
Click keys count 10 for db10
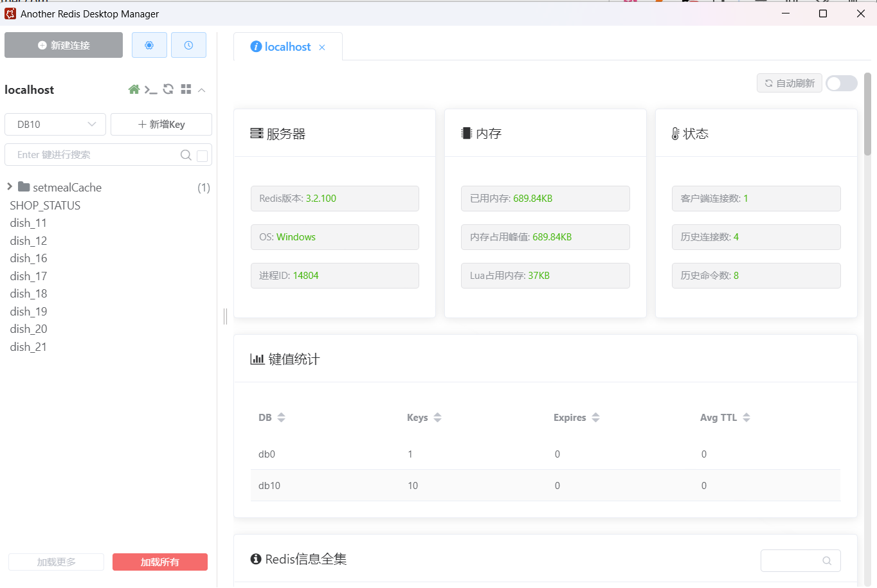[413, 486]
